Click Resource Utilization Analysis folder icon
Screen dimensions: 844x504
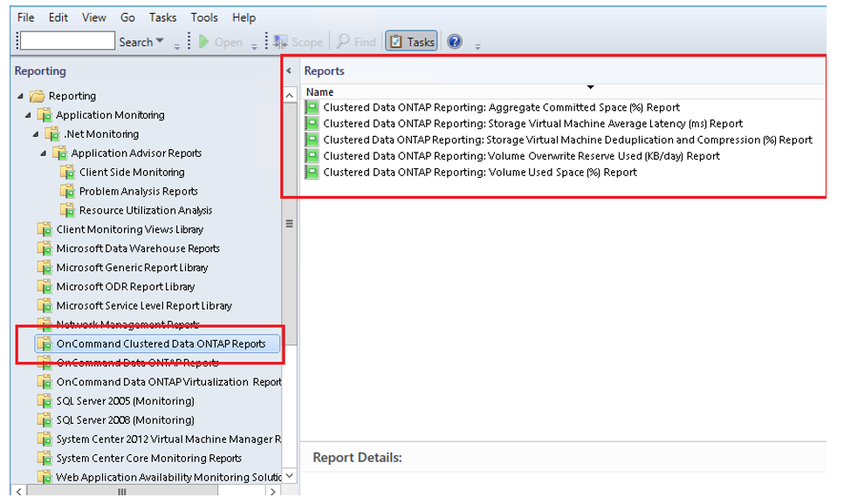coord(68,210)
